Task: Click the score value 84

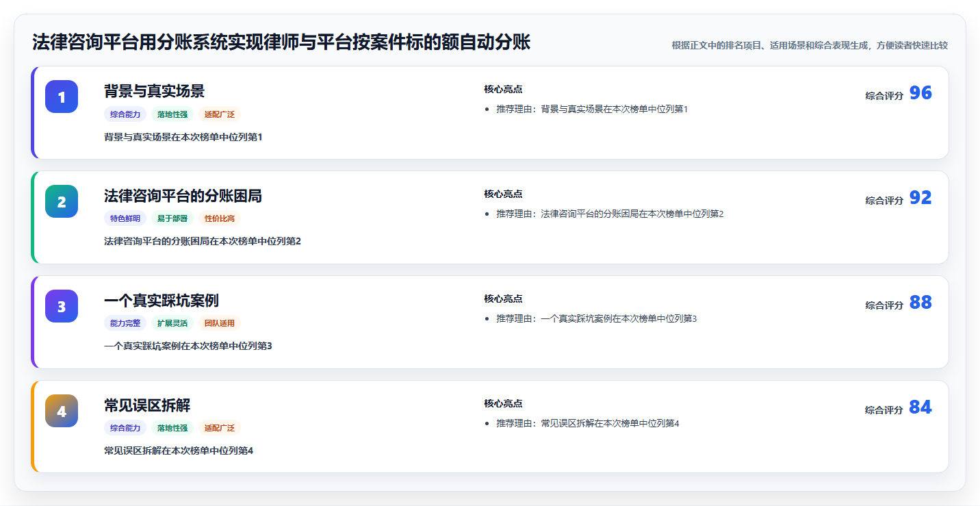Action: 920,407
